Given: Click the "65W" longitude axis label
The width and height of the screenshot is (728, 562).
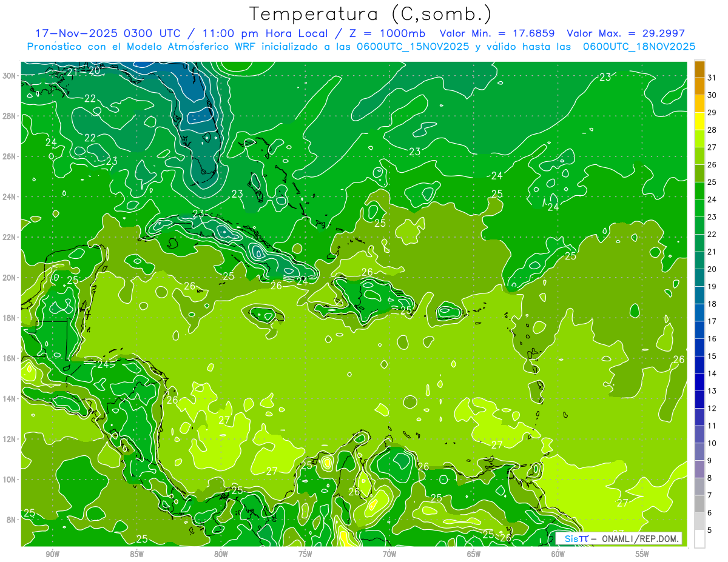Looking at the screenshot, I should coord(474,554).
